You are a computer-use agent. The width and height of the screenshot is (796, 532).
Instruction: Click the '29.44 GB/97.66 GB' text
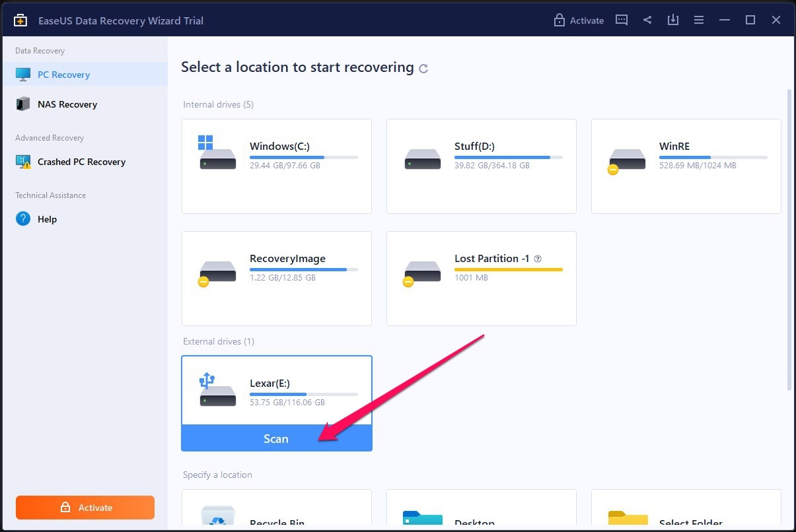285,166
